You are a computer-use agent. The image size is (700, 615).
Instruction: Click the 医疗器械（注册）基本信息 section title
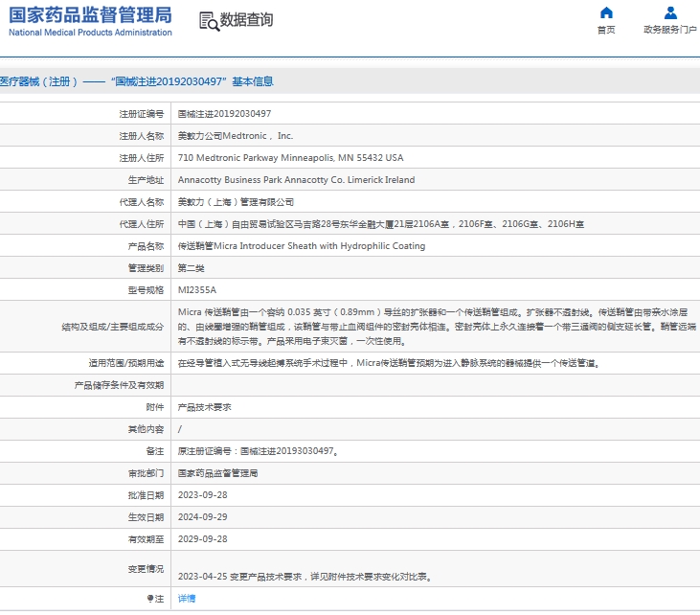[137, 81]
